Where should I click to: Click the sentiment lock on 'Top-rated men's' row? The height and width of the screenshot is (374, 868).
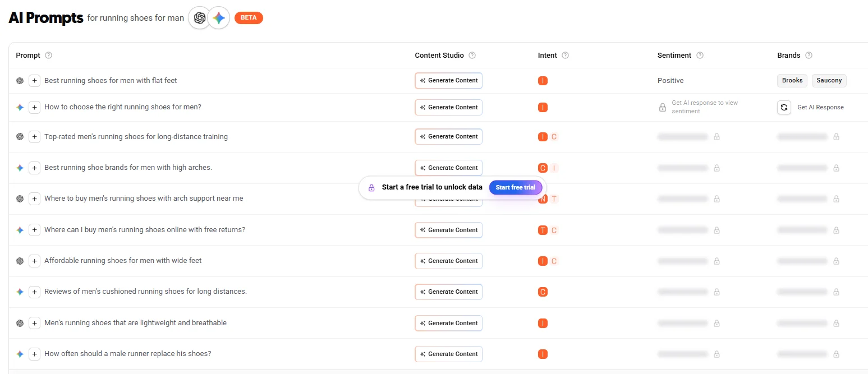tap(717, 137)
